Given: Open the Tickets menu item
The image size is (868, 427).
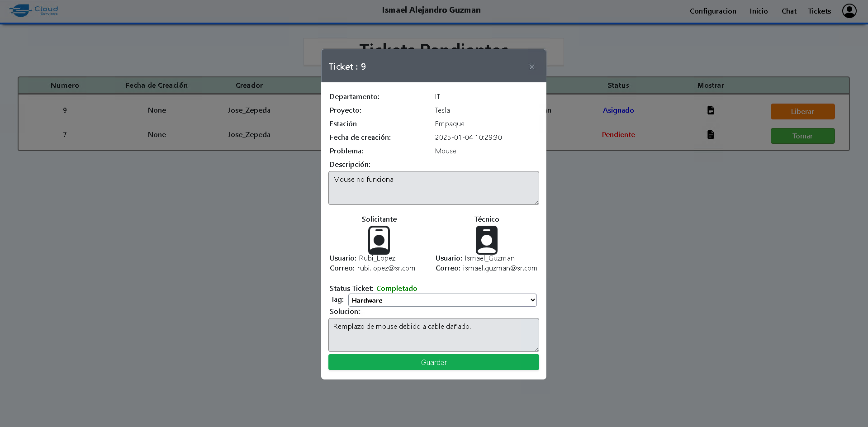Looking at the screenshot, I should (819, 11).
